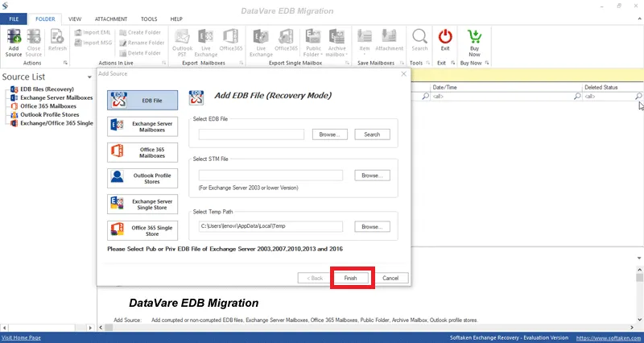Image resolution: width=644 pixels, height=343 pixels.
Task: Expand the Export Mailboxes group launcher
Action: coord(241,63)
